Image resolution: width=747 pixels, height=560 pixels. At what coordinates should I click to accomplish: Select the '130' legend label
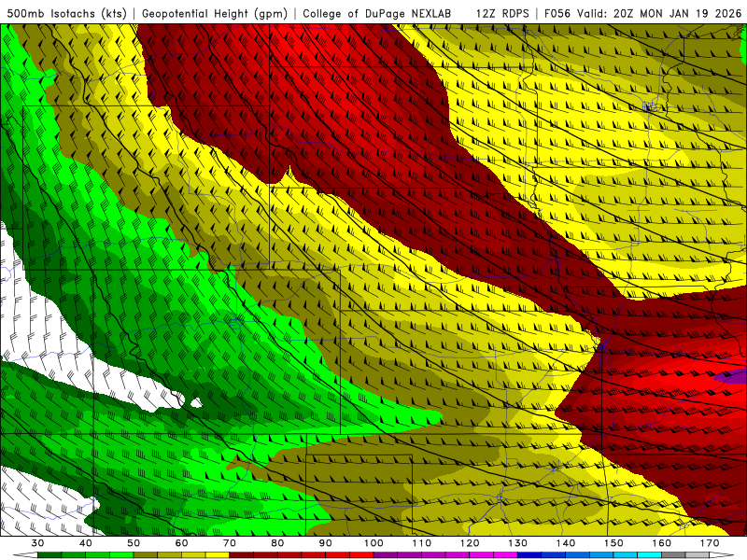pyautogui.click(x=517, y=543)
